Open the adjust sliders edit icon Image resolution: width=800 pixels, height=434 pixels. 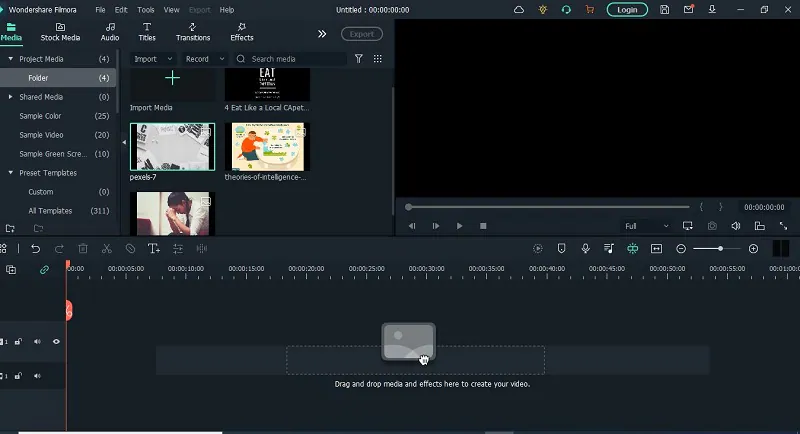(x=178, y=249)
